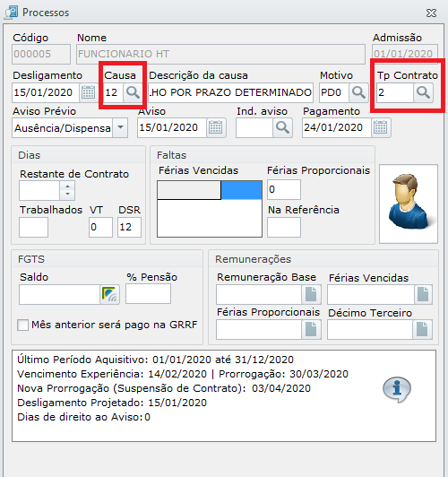
Task: Open the Décimo Terceiro document icon
Action: pos(423,329)
